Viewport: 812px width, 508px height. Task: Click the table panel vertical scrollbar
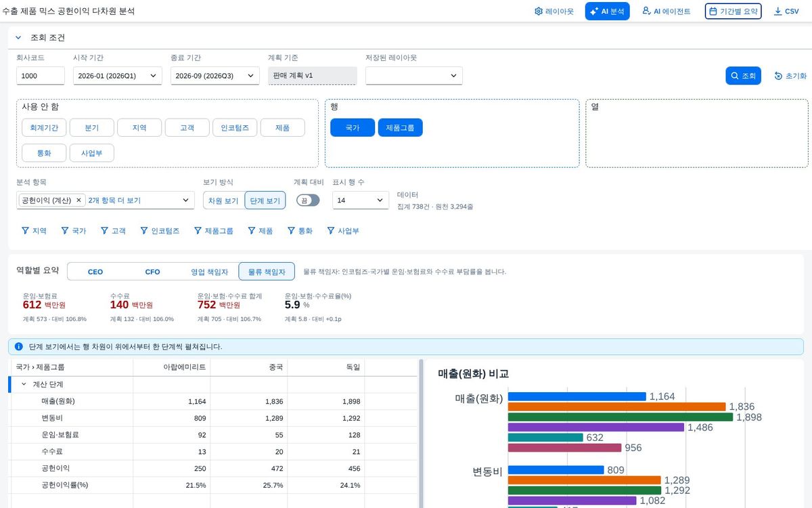422,433
